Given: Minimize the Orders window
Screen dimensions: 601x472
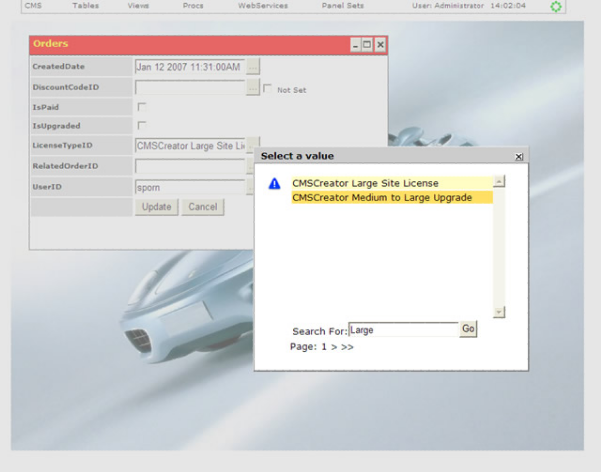Looking at the screenshot, I should (x=355, y=45).
